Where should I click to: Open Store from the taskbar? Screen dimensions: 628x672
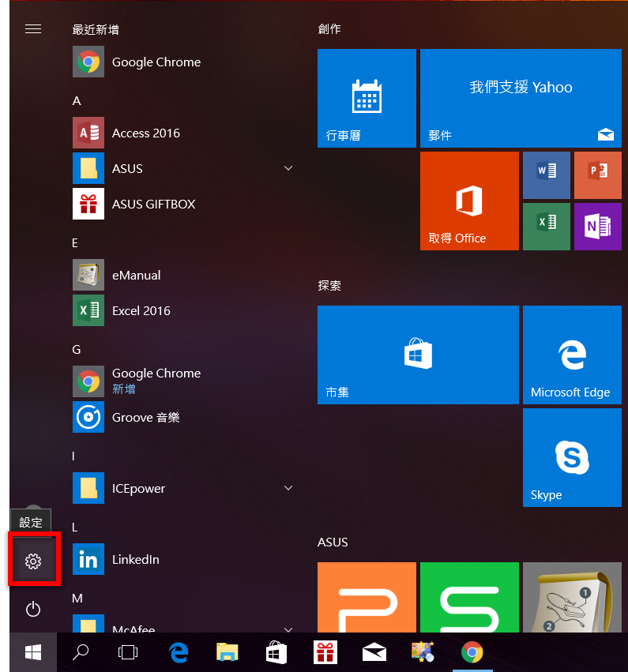[276, 652]
